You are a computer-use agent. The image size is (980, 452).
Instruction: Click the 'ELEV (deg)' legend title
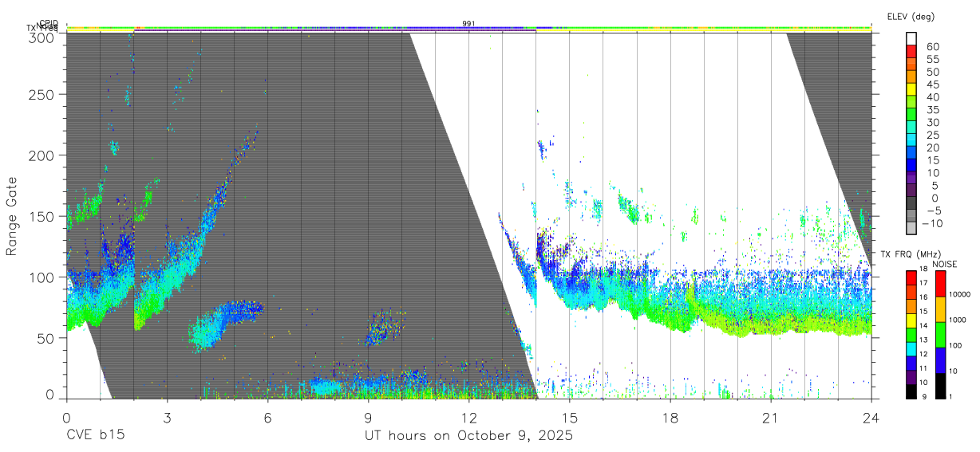click(911, 17)
